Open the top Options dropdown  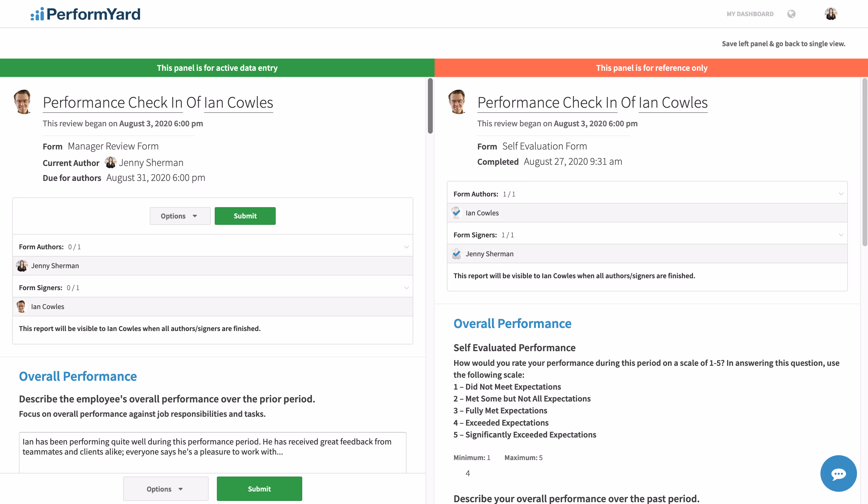tap(180, 216)
